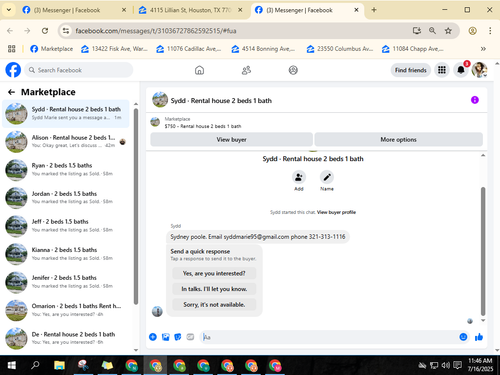This screenshot has height=375, width=500.
Task: Open File Explorer from taskbar
Action: 59,365
